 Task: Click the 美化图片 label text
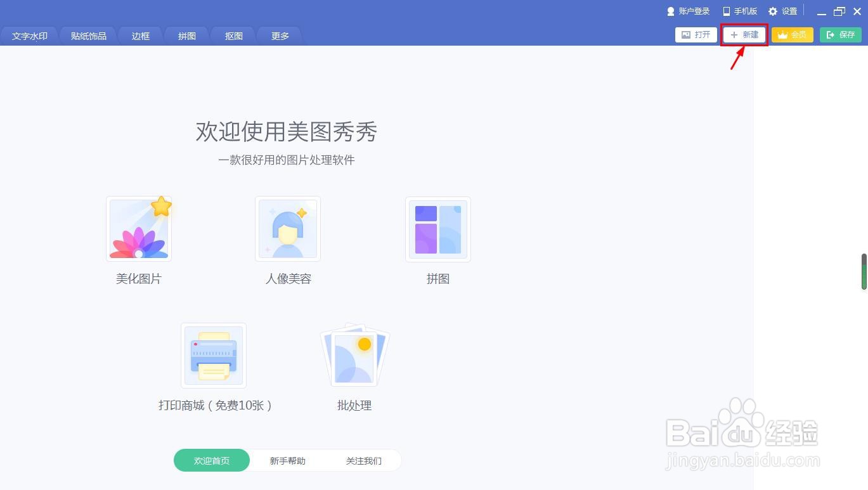tap(139, 279)
